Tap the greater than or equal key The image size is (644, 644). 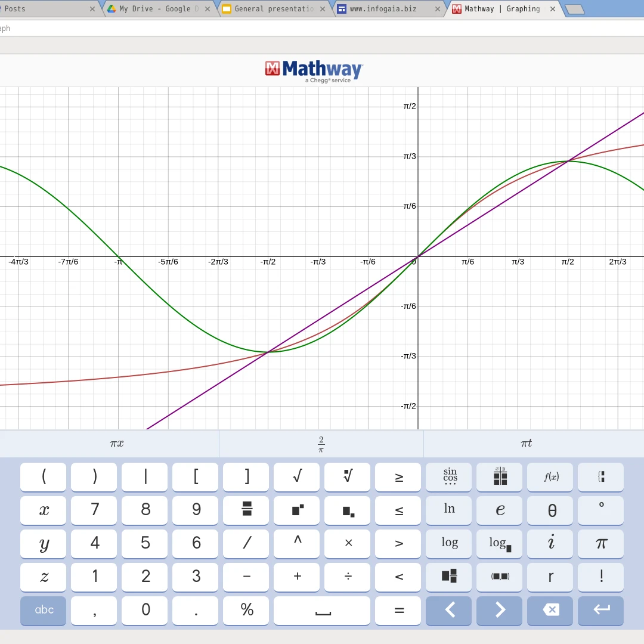click(398, 477)
